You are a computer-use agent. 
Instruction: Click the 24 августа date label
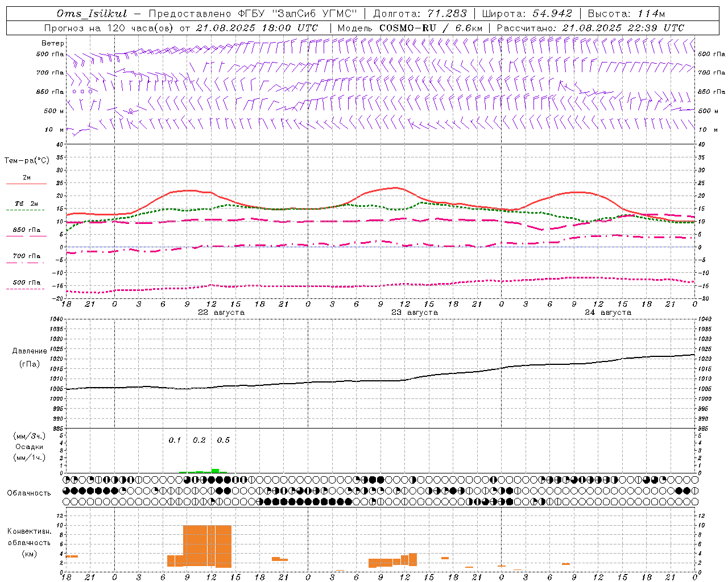(608, 313)
